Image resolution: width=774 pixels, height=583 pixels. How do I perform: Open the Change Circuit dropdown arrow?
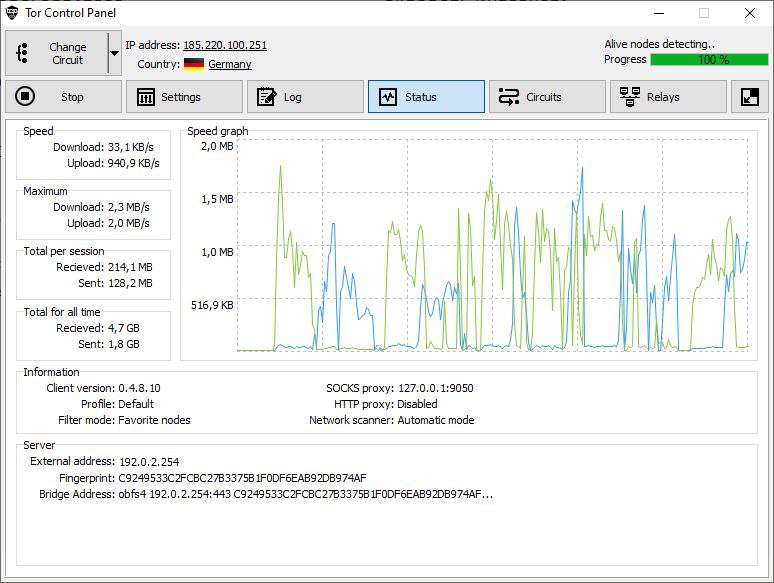click(x=114, y=53)
